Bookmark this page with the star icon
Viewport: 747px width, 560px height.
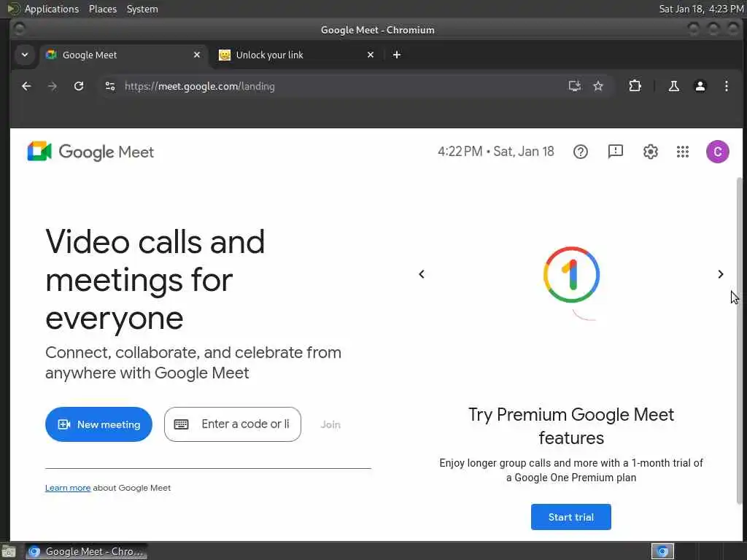click(598, 86)
